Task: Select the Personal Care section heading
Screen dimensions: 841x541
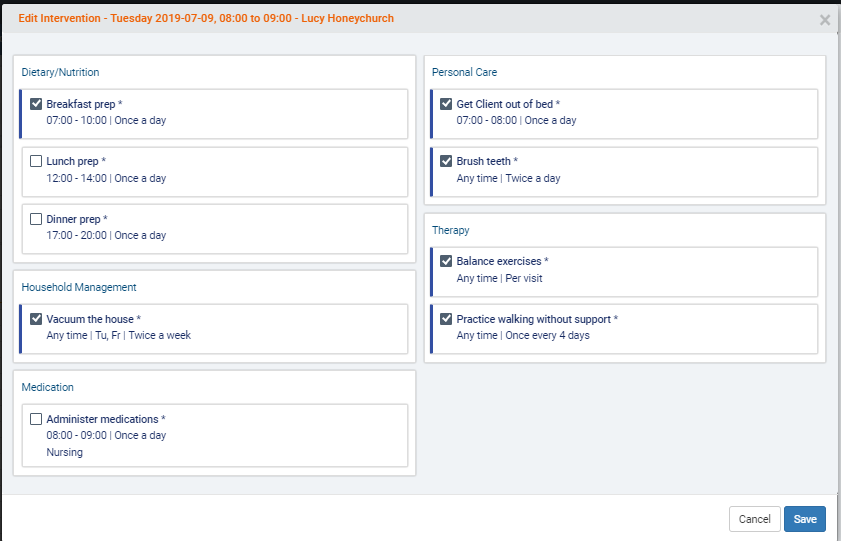Action: (x=464, y=72)
